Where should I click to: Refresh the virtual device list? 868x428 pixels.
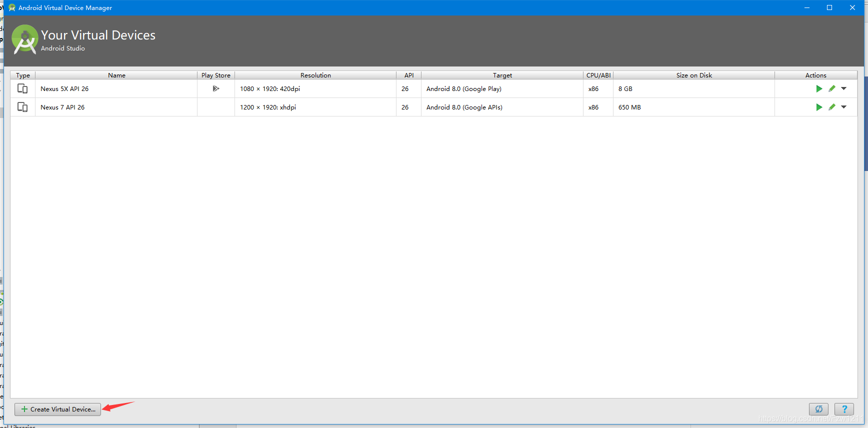[x=819, y=409]
